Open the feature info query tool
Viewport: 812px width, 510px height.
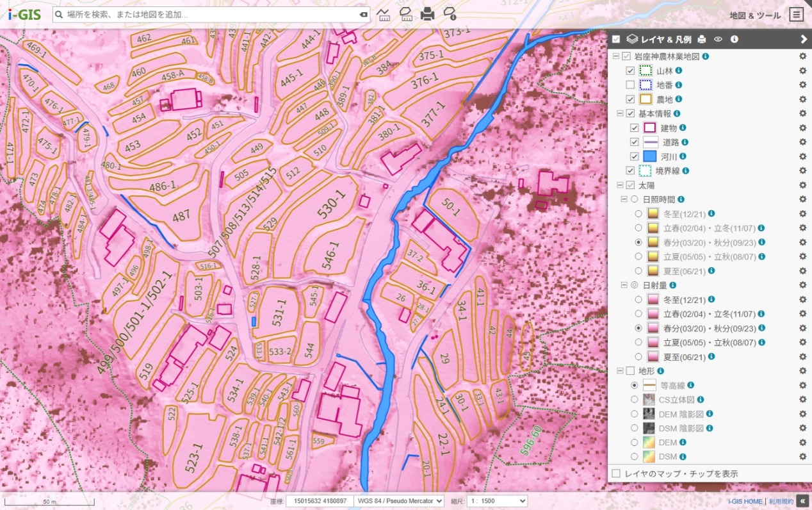(x=450, y=14)
